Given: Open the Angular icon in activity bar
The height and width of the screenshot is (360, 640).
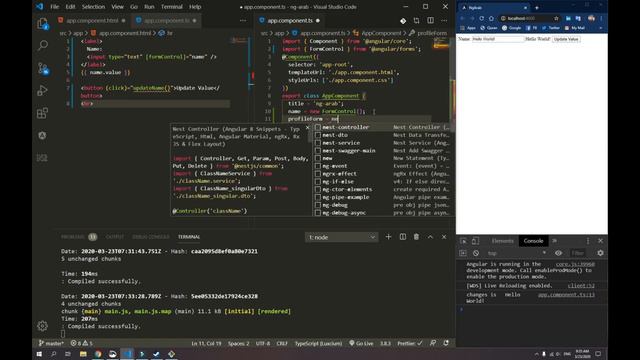Looking at the screenshot, I should pyautogui.click(x=42, y=136).
